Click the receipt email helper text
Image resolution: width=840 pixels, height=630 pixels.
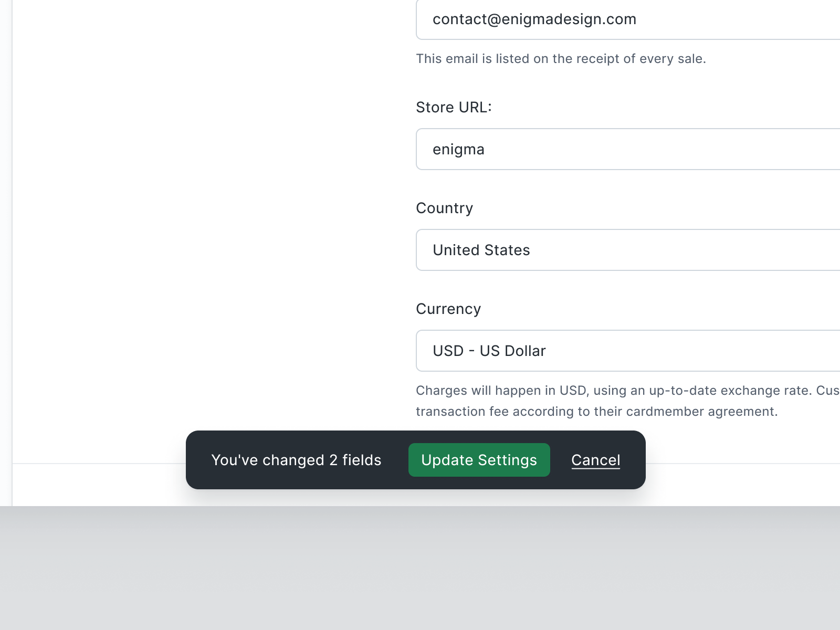click(x=561, y=59)
